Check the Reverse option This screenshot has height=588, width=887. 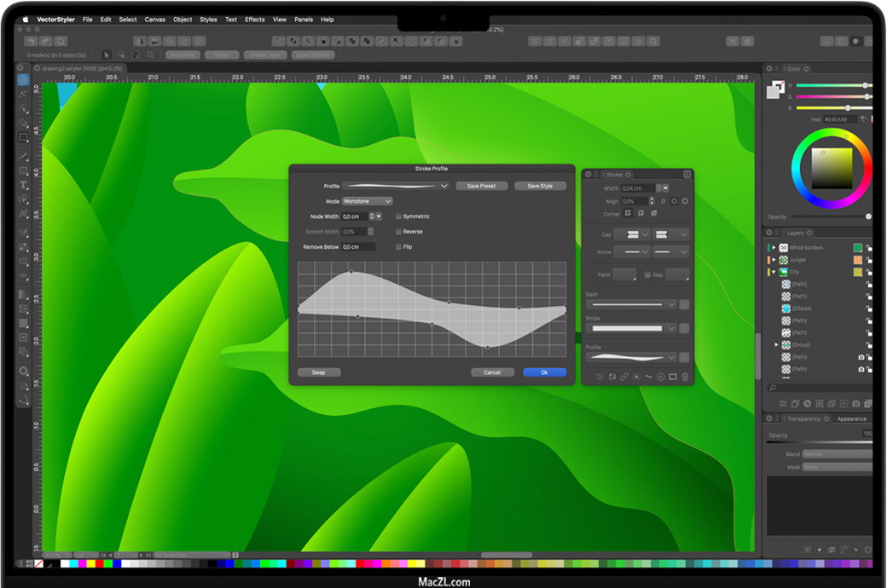point(398,232)
